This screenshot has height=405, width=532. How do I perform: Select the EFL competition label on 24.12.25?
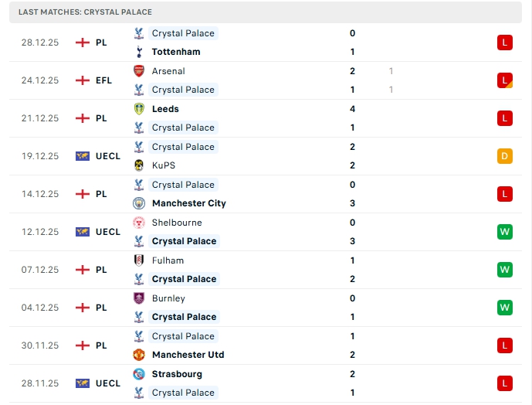tap(103, 80)
